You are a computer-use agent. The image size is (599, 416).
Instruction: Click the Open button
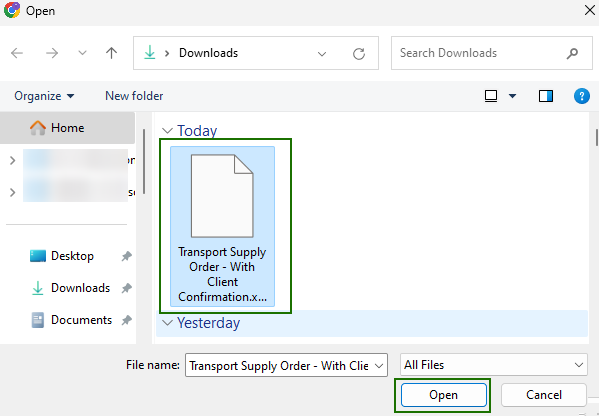444,395
